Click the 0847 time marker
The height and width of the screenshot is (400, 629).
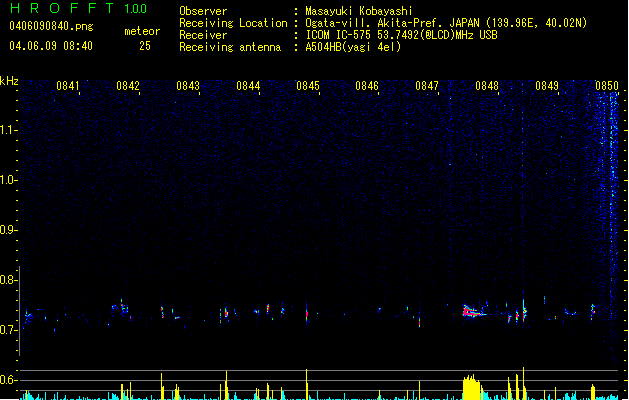(427, 86)
